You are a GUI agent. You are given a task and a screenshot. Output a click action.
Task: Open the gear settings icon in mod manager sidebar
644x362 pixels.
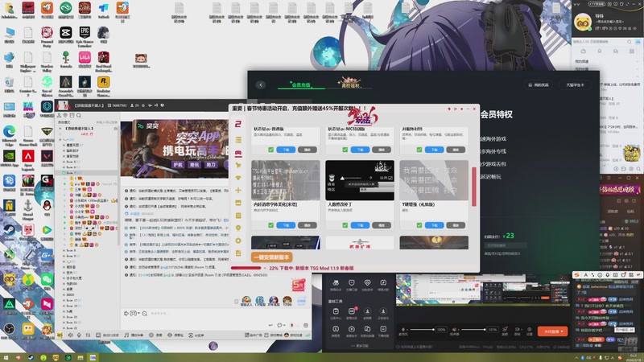click(238, 241)
